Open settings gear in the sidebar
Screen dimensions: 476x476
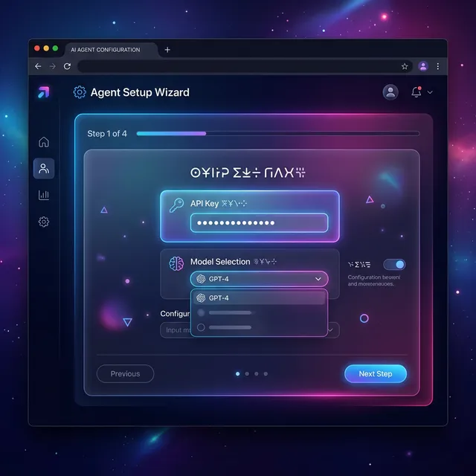pyautogui.click(x=44, y=222)
